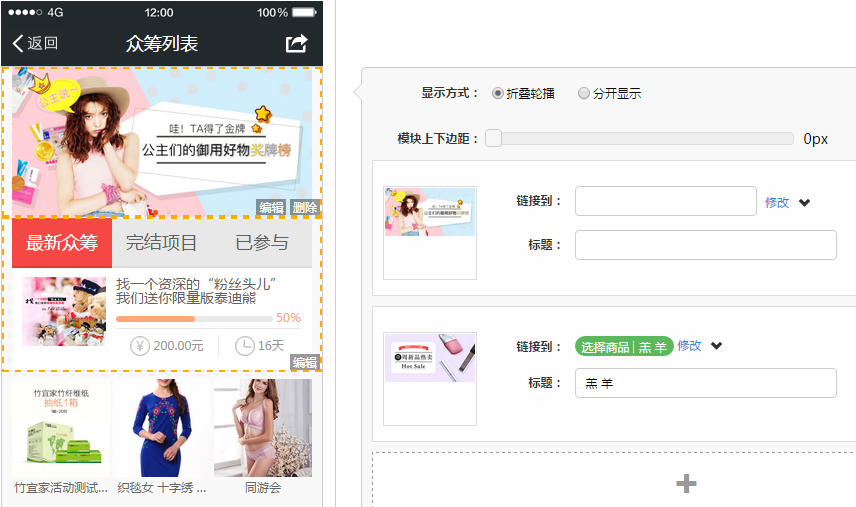Select 分开显示 display mode
The width and height of the screenshot is (856, 507).
click(584, 93)
